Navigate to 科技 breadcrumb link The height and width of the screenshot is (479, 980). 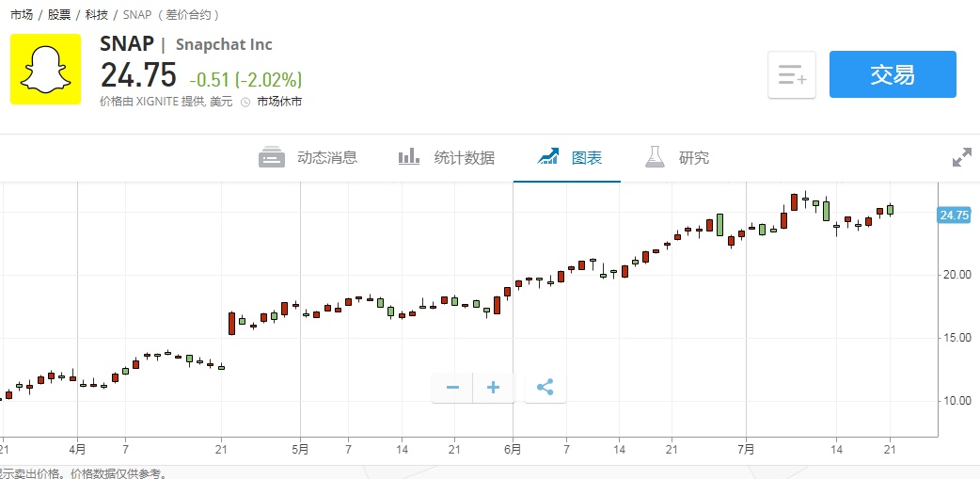96,15
